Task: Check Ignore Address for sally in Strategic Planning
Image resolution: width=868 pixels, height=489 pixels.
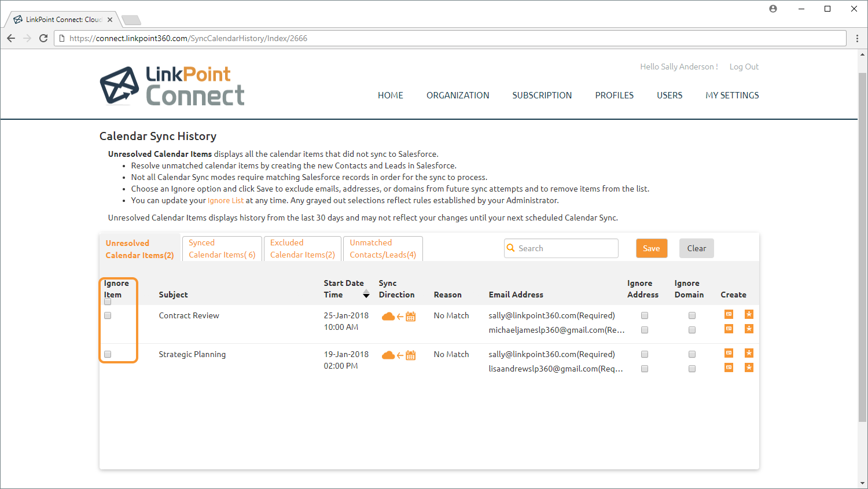Action: 645,354
